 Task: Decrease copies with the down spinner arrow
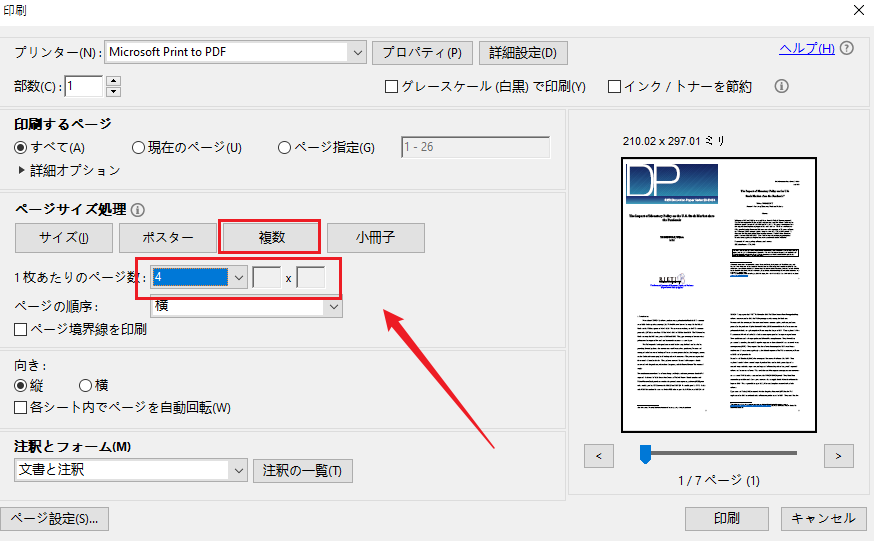pyautogui.click(x=113, y=91)
